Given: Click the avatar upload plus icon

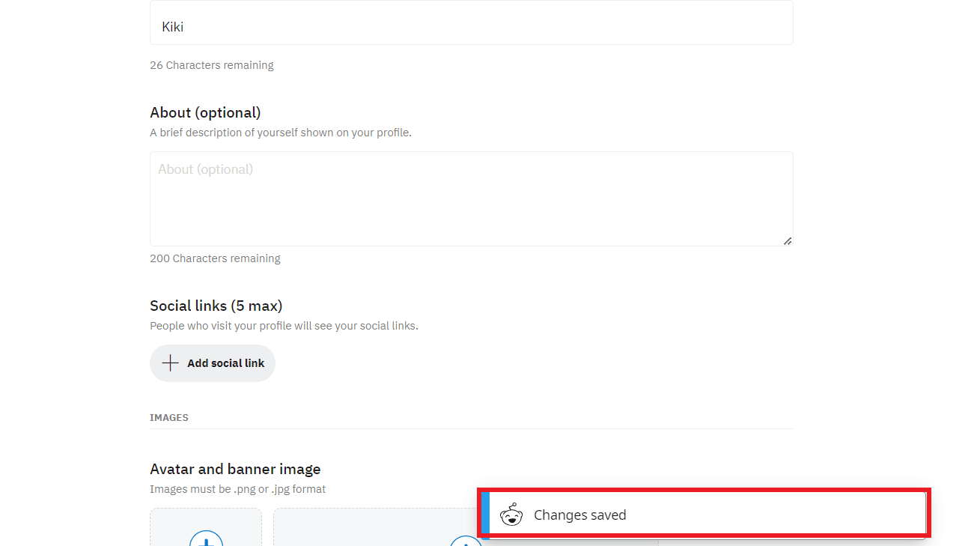Looking at the screenshot, I should tap(206, 539).
